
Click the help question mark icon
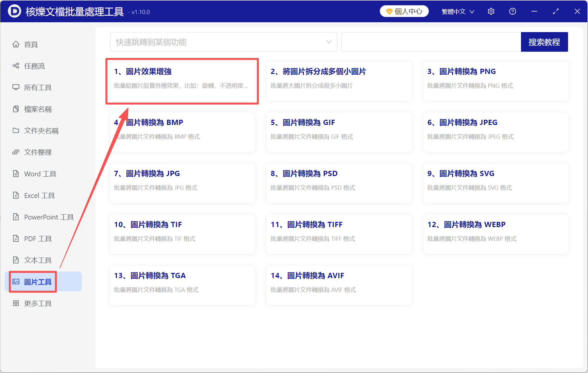512,11
